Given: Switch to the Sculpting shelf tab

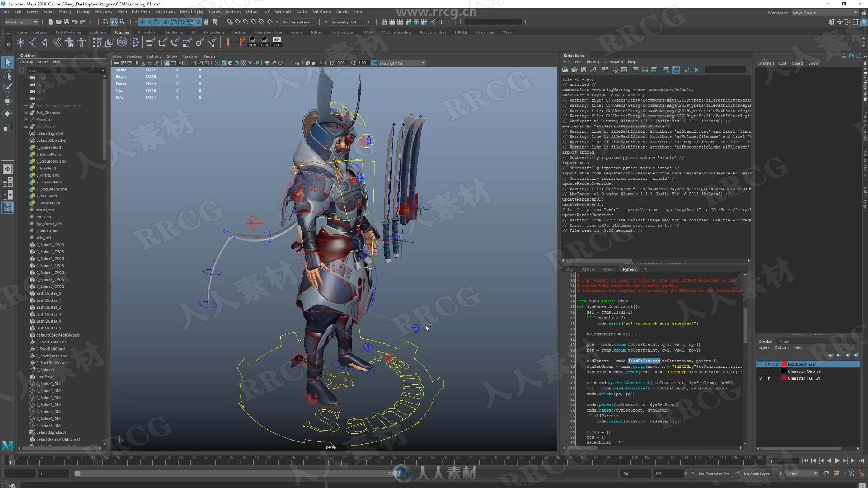Looking at the screenshot, I should tap(98, 32).
